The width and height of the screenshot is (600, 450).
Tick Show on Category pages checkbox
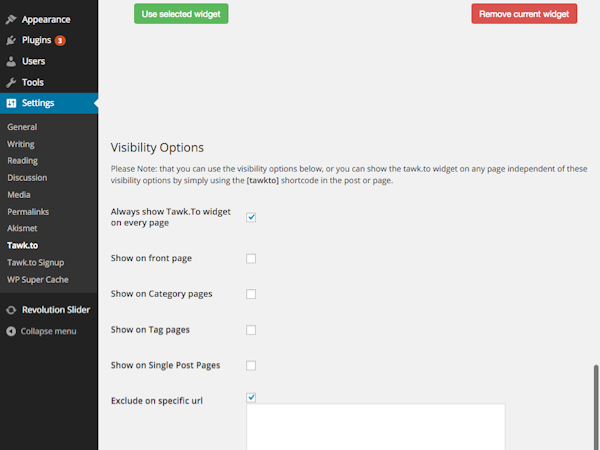[x=251, y=294]
